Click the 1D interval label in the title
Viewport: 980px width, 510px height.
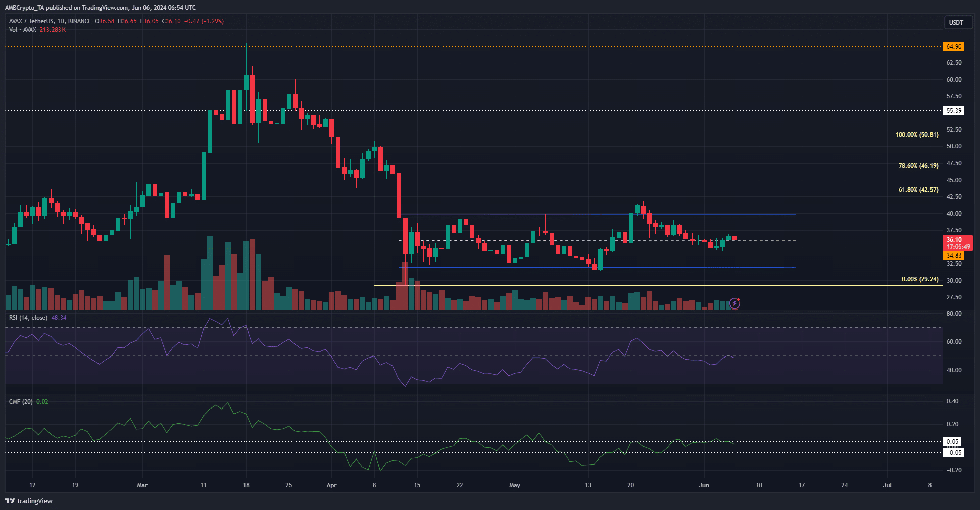(x=61, y=21)
